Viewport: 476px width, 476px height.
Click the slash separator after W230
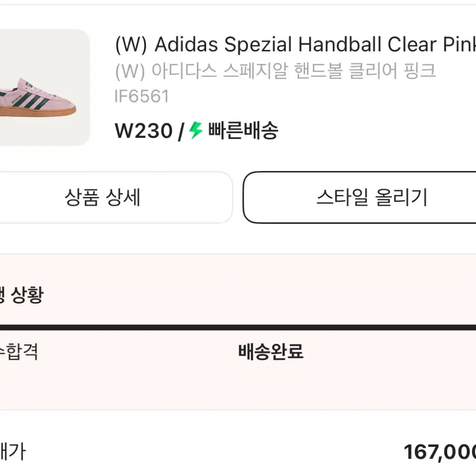[x=181, y=132]
